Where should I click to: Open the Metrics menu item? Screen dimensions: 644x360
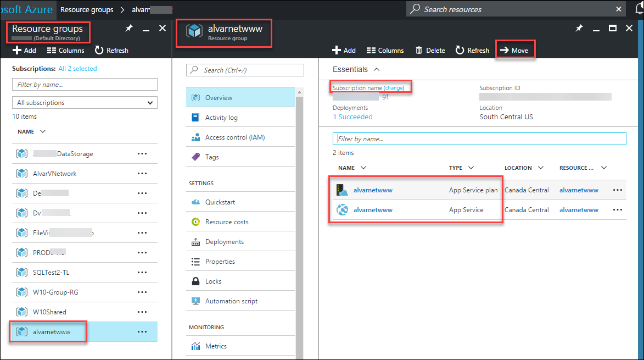pos(240,346)
